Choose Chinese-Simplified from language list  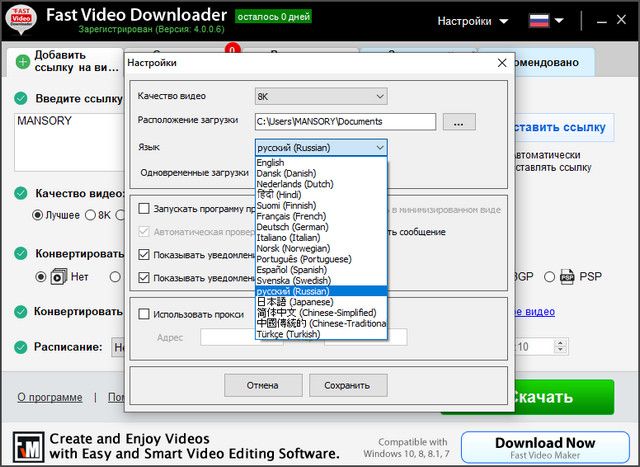321,313
